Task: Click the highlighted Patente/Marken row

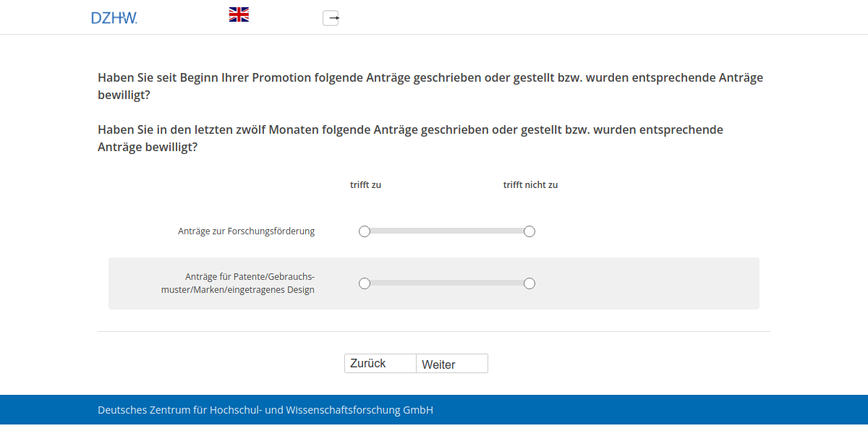Action: (x=434, y=283)
